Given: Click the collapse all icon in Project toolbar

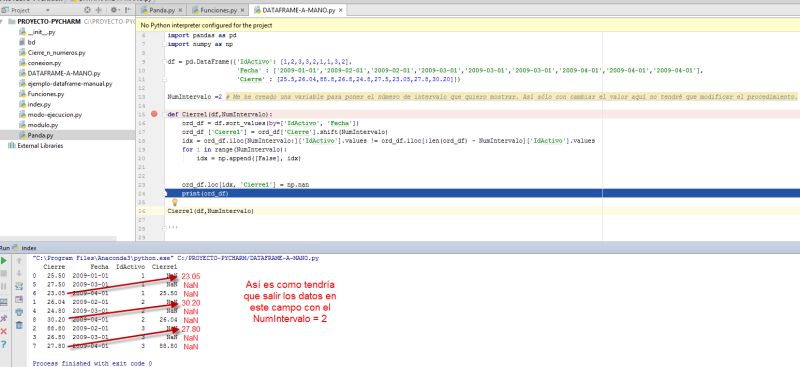Looking at the screenshot, I should click(x=98, y=10).
